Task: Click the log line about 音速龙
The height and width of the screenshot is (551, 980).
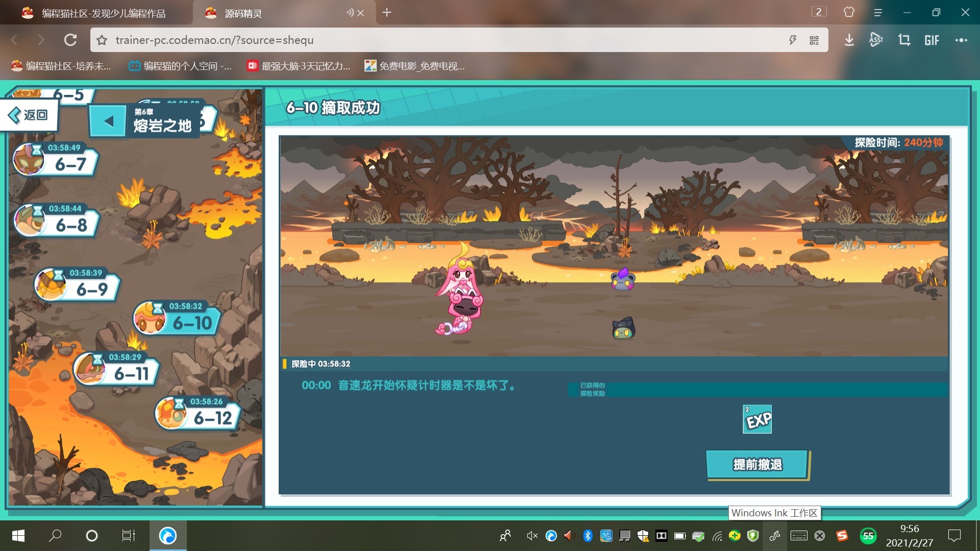Action: pyautogui.click(x=408, y=386)
